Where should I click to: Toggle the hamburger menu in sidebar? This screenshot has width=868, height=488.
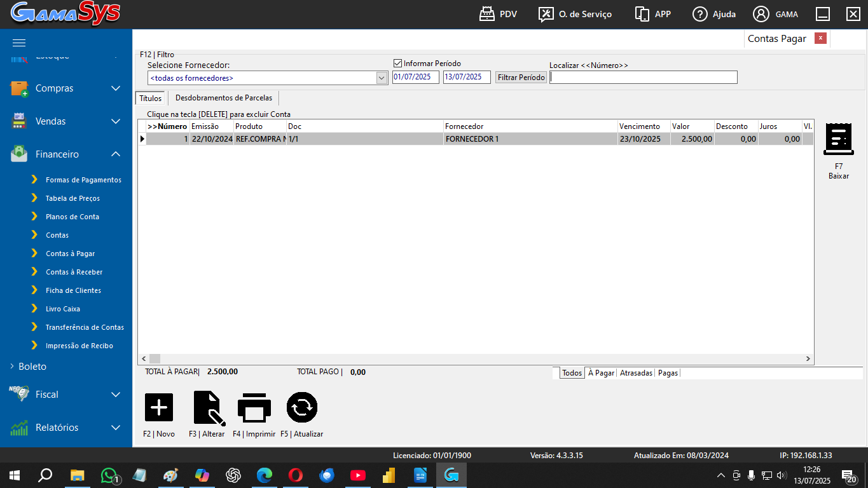click(19, 43)
